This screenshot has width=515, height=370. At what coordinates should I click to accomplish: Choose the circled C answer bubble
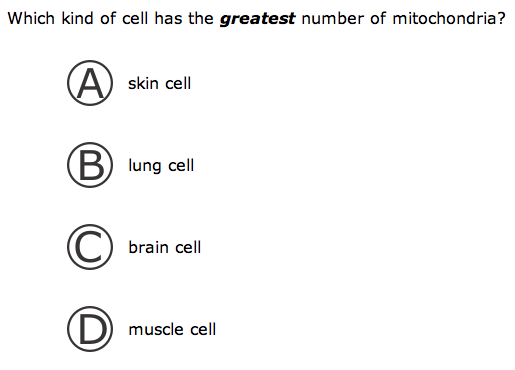pos(90,247)
